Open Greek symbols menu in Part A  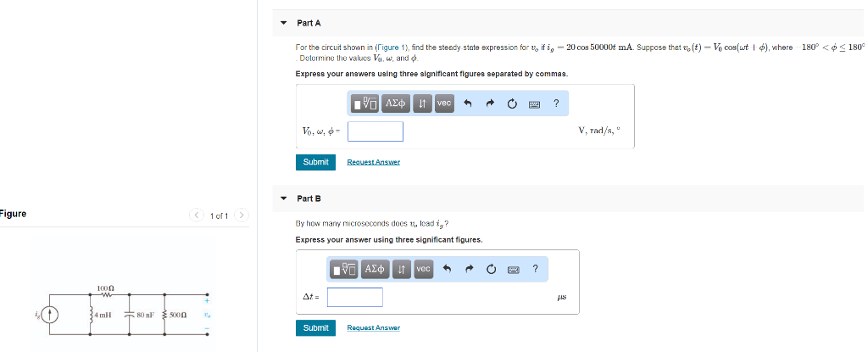pos(396,103)
